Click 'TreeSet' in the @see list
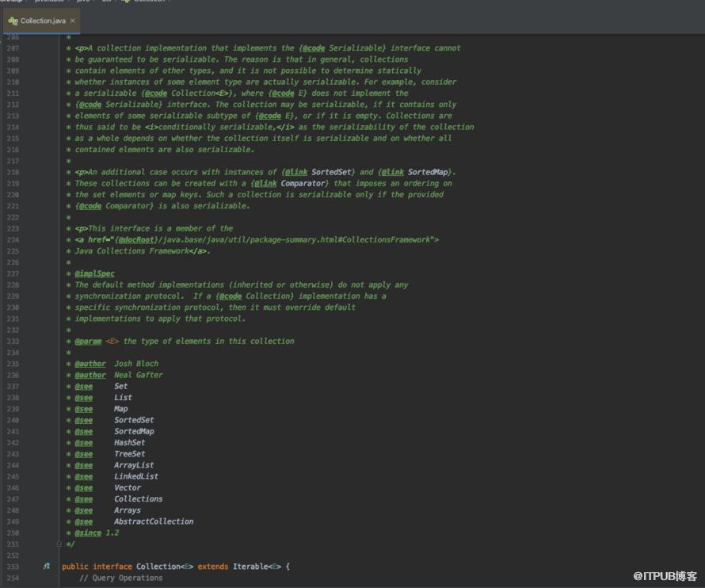705x588 pixels. click(x=129, y=453)
